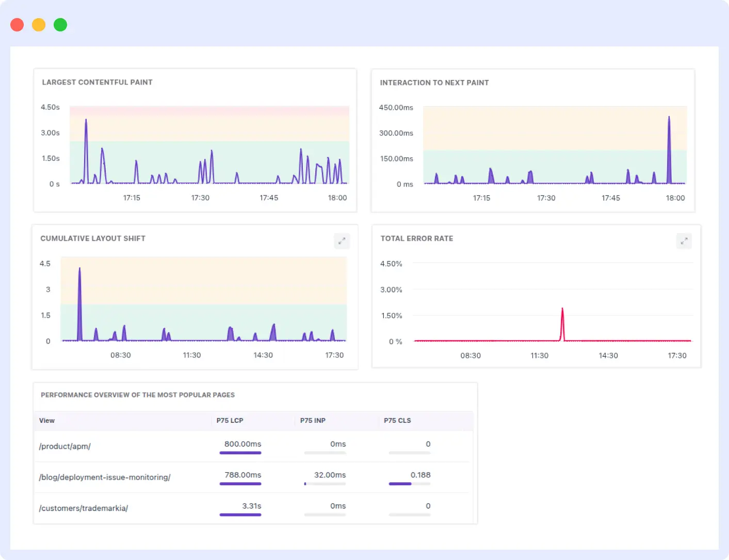Click the green maximize window control
The width and height of the screenshot is (729, 560).
[60, 24]
